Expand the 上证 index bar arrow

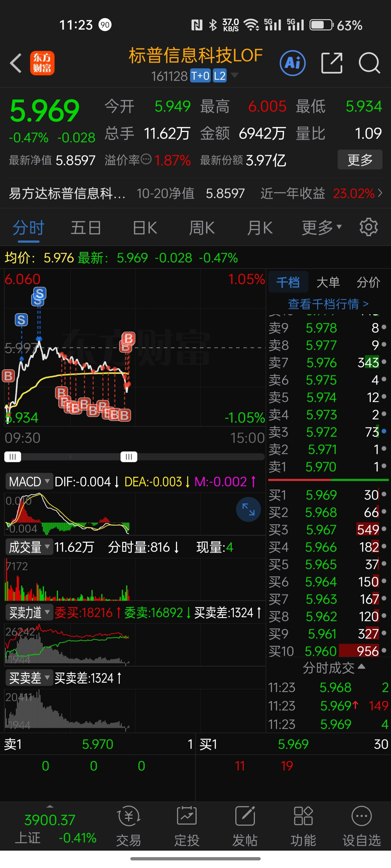coord(50,807)
